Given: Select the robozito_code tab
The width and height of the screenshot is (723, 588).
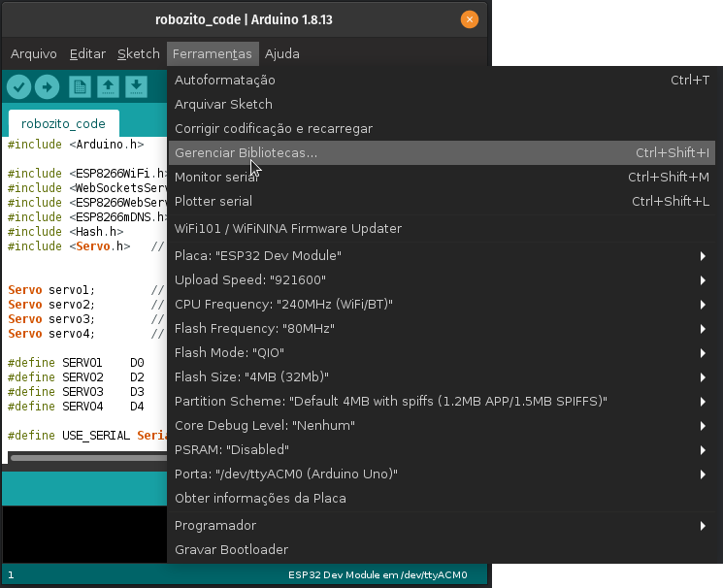Looking at the screenshot, I should [x=64, y=123].
